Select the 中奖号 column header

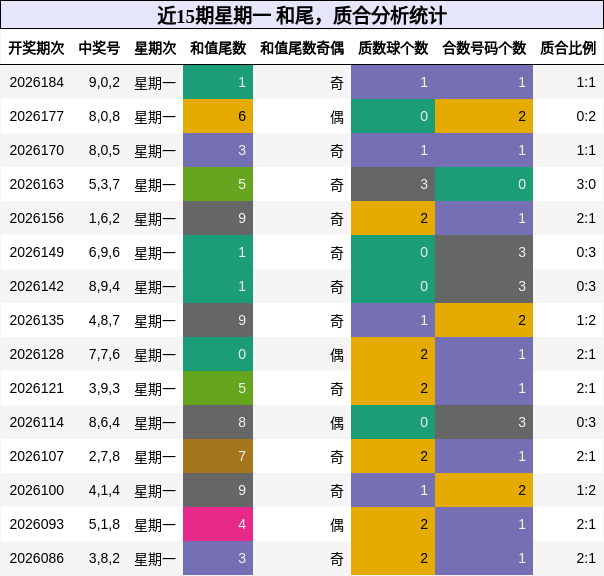[x=99, y=48]
